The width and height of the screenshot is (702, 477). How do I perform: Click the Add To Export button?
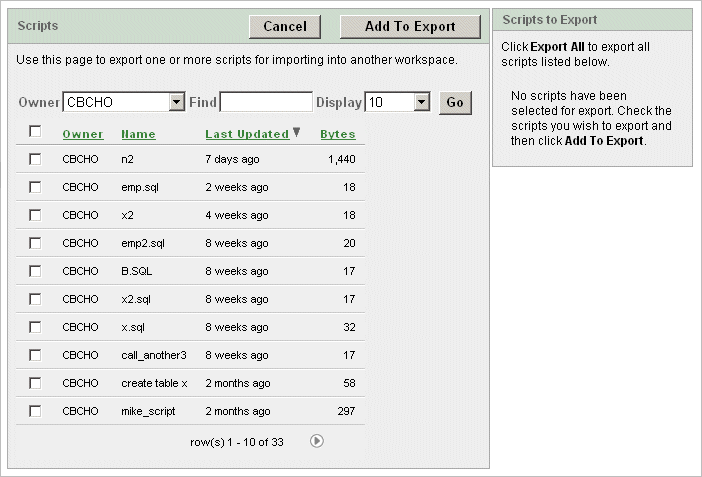coord(410,27)
